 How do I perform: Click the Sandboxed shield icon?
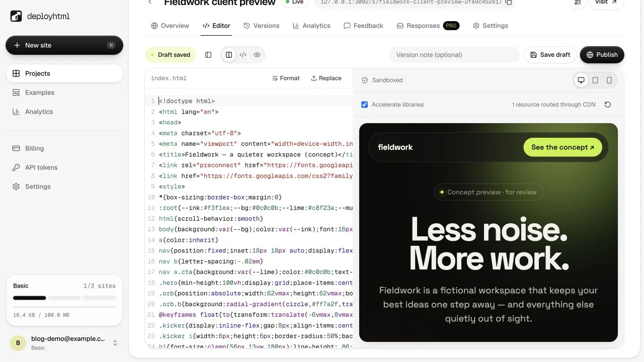[x=365, y=80]
